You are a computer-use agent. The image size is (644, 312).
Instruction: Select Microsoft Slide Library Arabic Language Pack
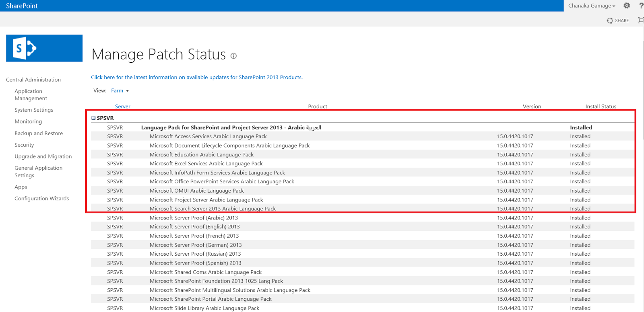[363, 308]
